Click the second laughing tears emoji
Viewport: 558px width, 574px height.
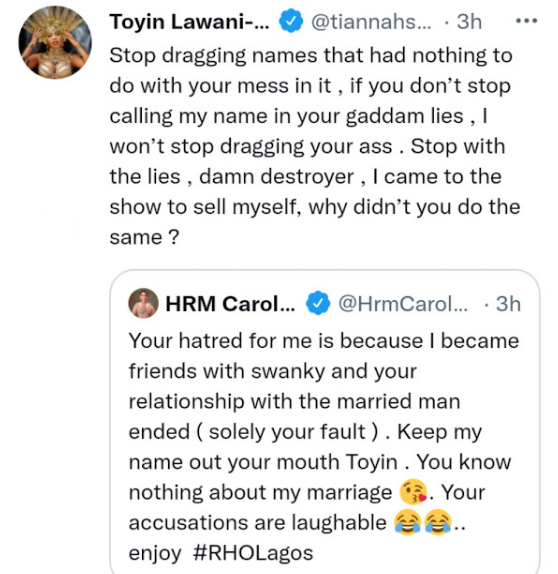tap(438, 522)
